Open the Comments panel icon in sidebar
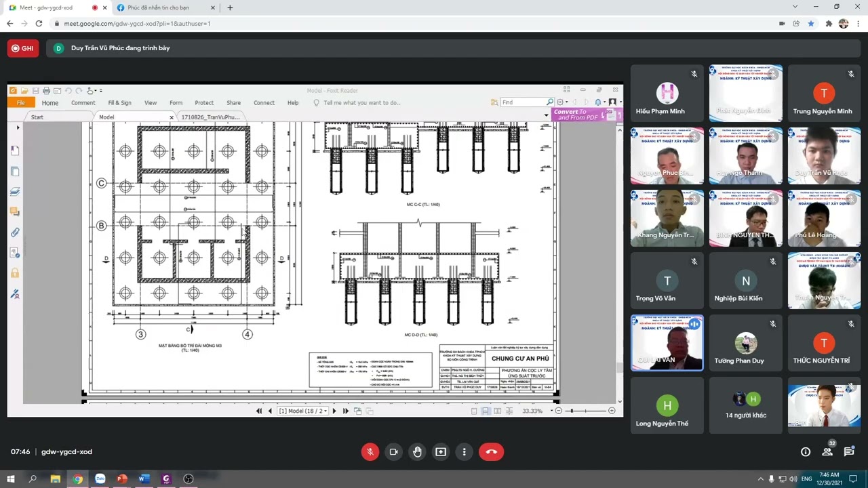This screenshot has height=488, width=868. [x=15, y=212]
